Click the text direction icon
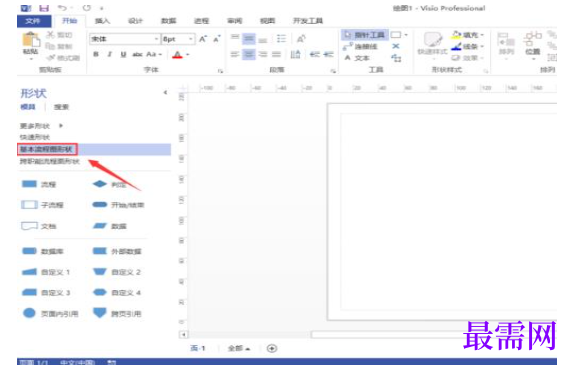The image size is (575, 367). click(x=295, y=55)
